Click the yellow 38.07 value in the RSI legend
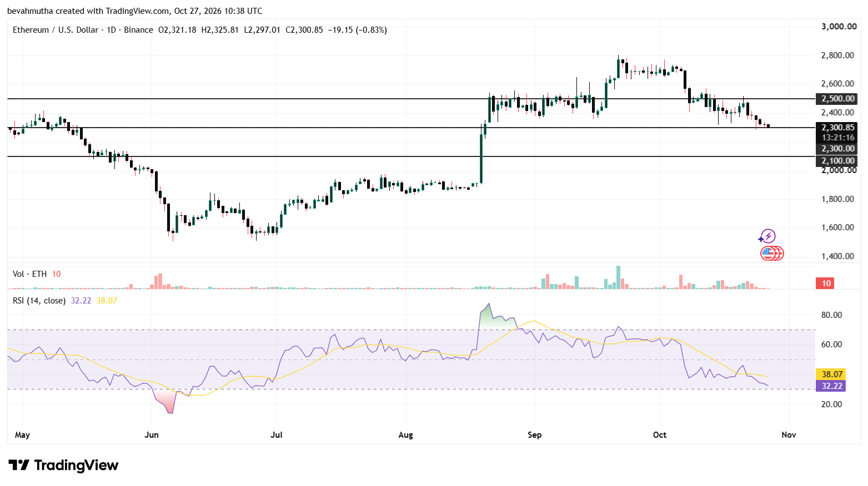The height and width of the screenshot is (486, 868). click(x=107, y=301)
